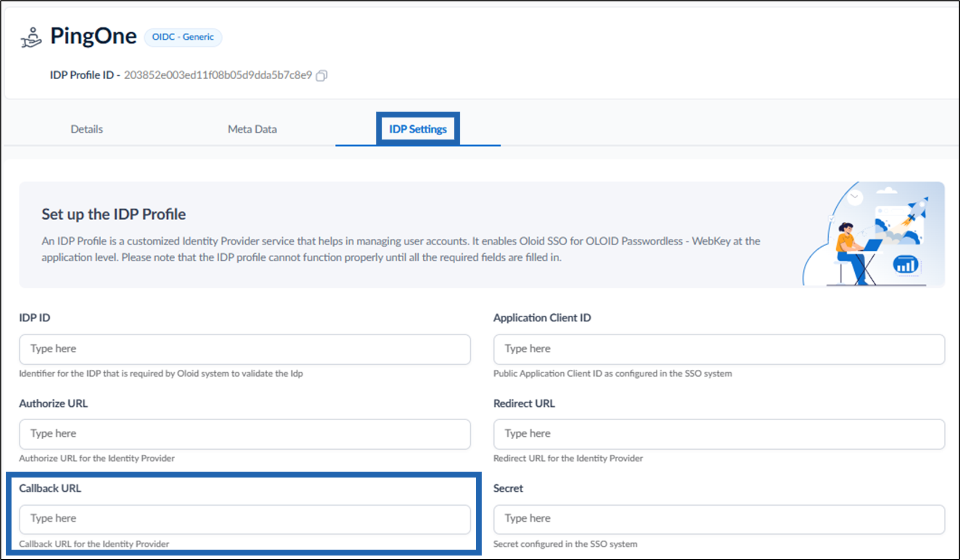The width and height of the screenshot is (960, 560).
Task: Click the 'Secret configured in the SSO system' hint
Action: tap(565, 544)
